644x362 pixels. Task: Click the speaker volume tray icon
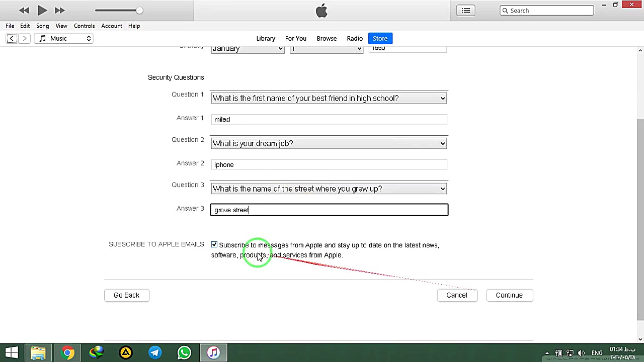coord(582,353)
